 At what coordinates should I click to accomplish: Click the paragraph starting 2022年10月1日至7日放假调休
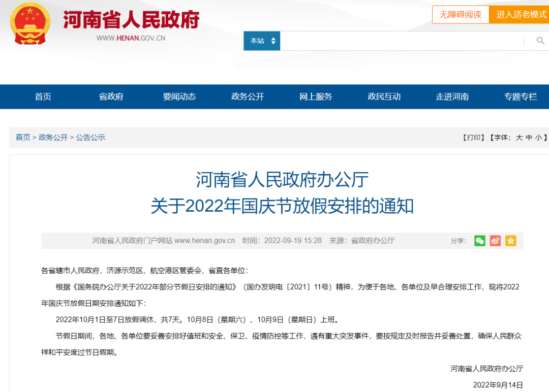(197, 319)
